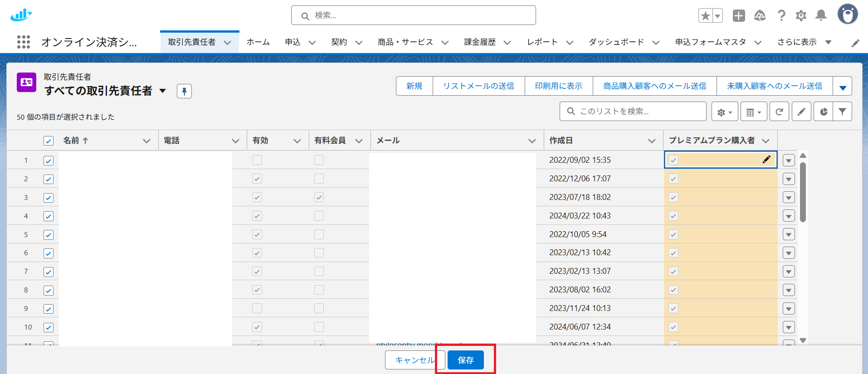Viewport: 868px width, 374px height.
Task: Deselect the checkbox for row 7
Action: click(x=49, y=272)
